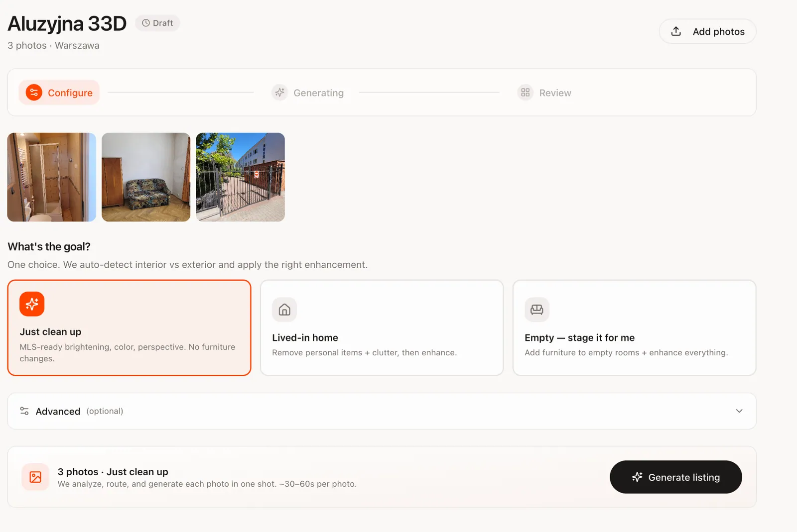
Task: Click the Add photos button
Action: (707, 31)
